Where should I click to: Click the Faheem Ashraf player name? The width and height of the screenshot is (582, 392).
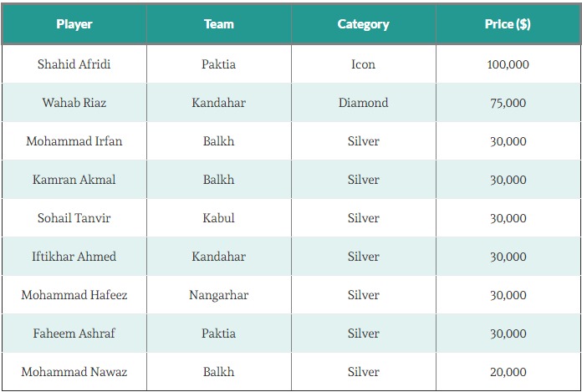coord(74,333)
